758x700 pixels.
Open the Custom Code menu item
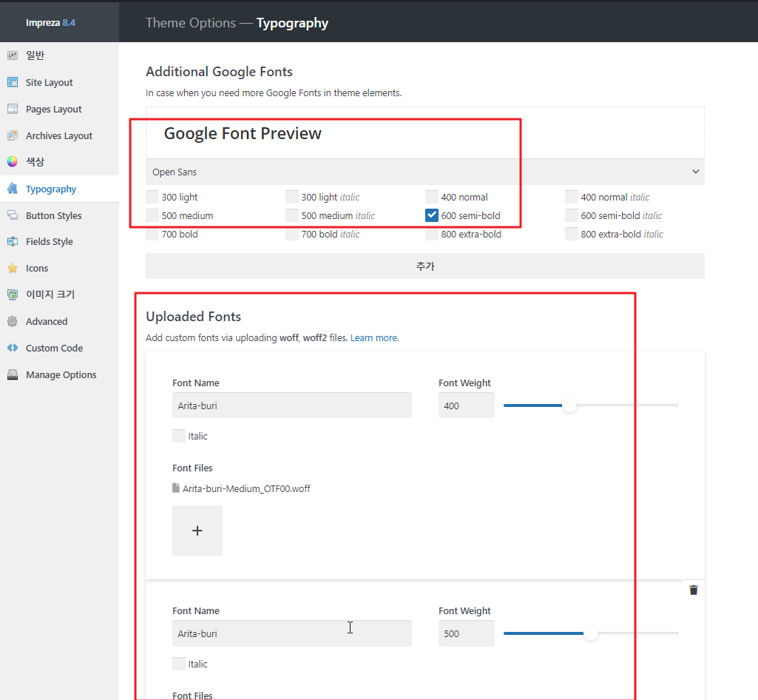click(54, 348)
